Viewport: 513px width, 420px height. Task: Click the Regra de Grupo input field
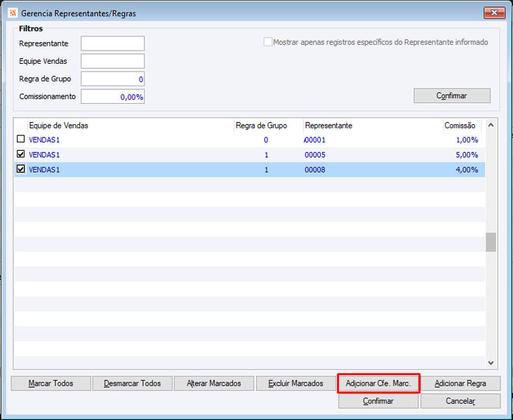point(112,79)
